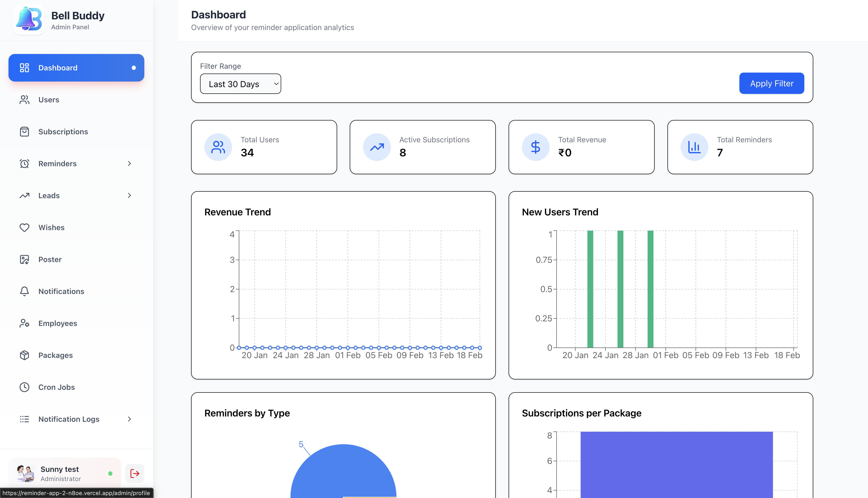Expand the Leads submenu chevron
The image size is (868, 498).
click(x=129, y=195)
